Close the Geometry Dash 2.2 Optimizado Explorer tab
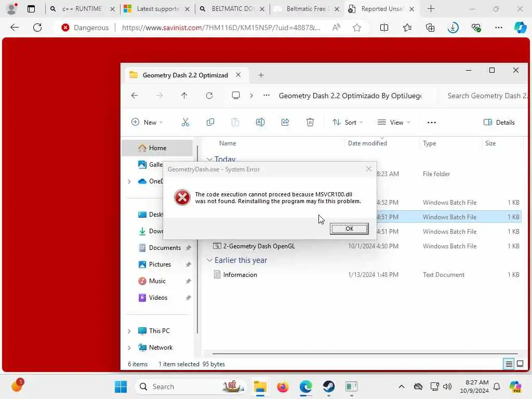532x399 pixels. point(238,75)
